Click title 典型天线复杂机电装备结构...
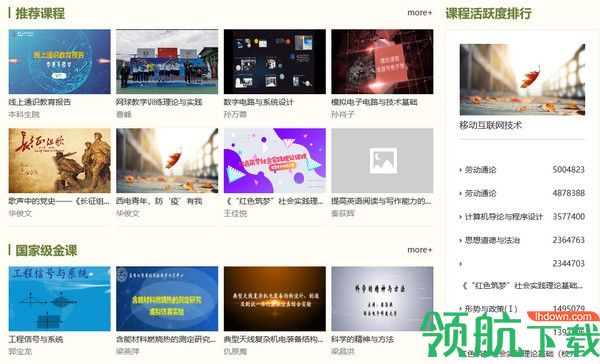This screenshot has width=600, height=364. [x=274, y=340]
